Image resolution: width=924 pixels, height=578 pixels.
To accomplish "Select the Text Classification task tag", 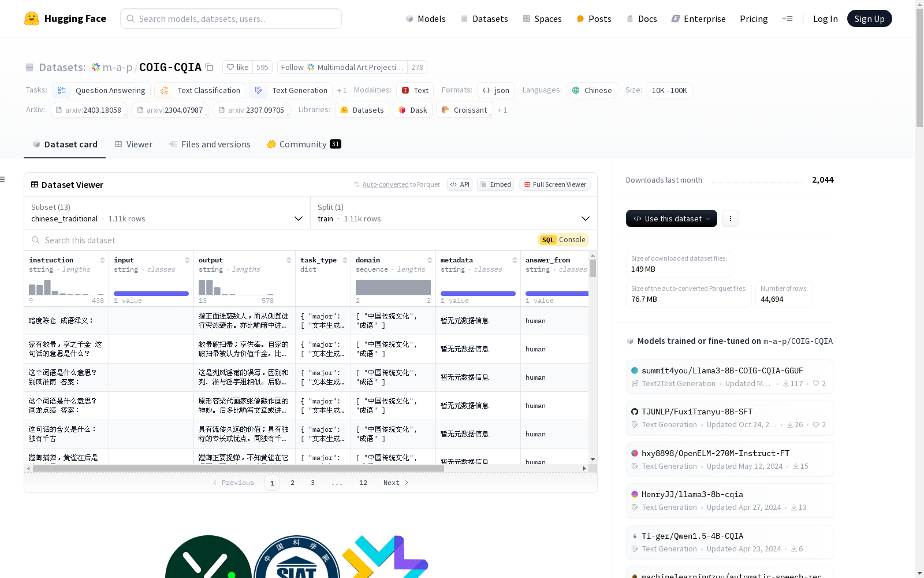I will 200,90.
